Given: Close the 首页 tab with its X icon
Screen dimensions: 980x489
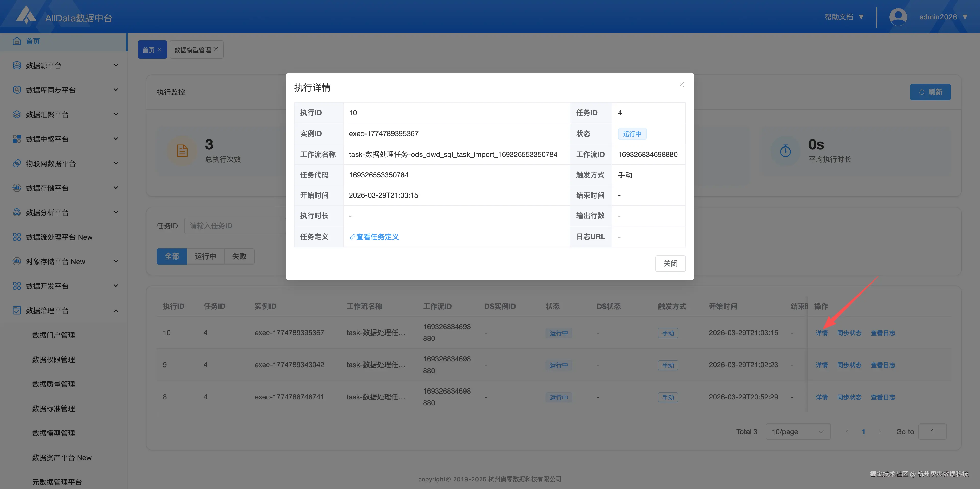Looking at the screenshot, I should click(160, 50).
